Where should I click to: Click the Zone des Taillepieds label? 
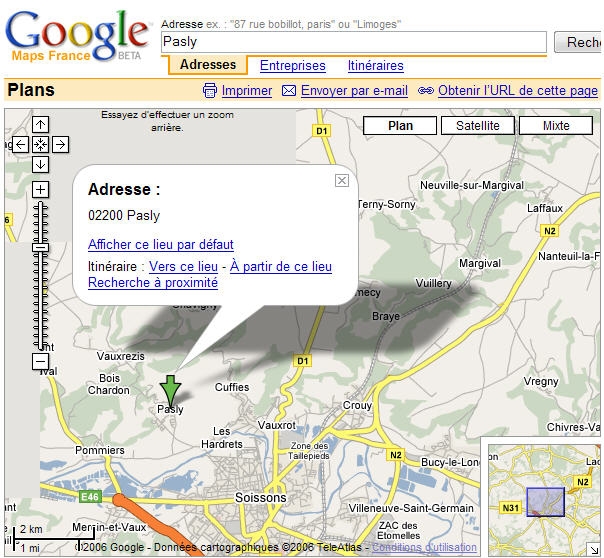(309, 451)
